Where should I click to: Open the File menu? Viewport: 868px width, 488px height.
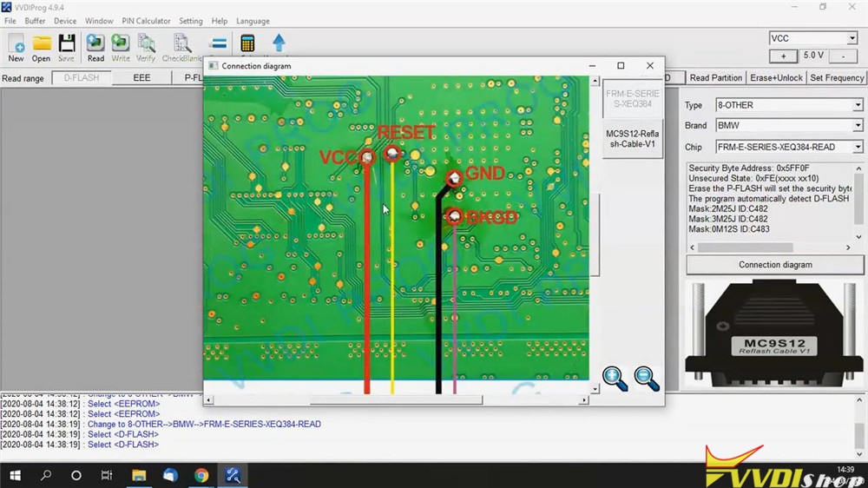[10, 21]
